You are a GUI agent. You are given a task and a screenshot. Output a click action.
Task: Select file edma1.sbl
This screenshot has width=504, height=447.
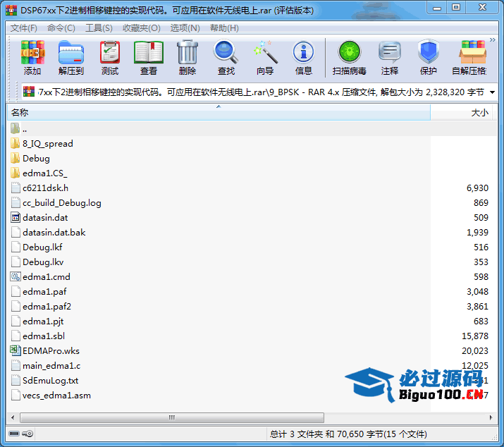click(x=37, y=336)
